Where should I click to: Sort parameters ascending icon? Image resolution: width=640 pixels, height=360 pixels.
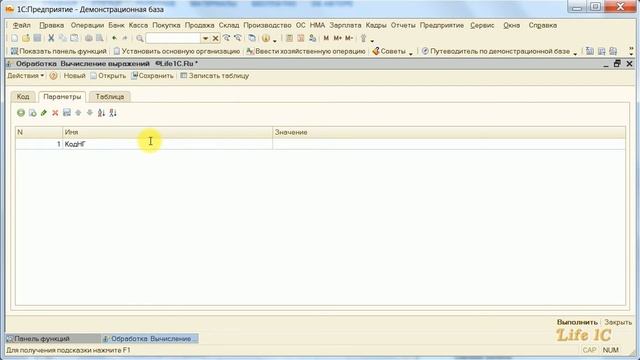click(101, 113)
